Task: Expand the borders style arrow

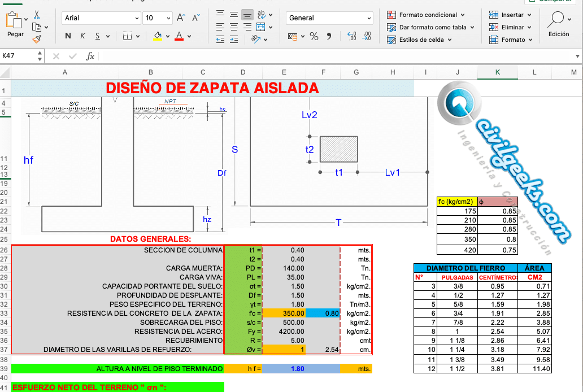Action: coord(138,37)
